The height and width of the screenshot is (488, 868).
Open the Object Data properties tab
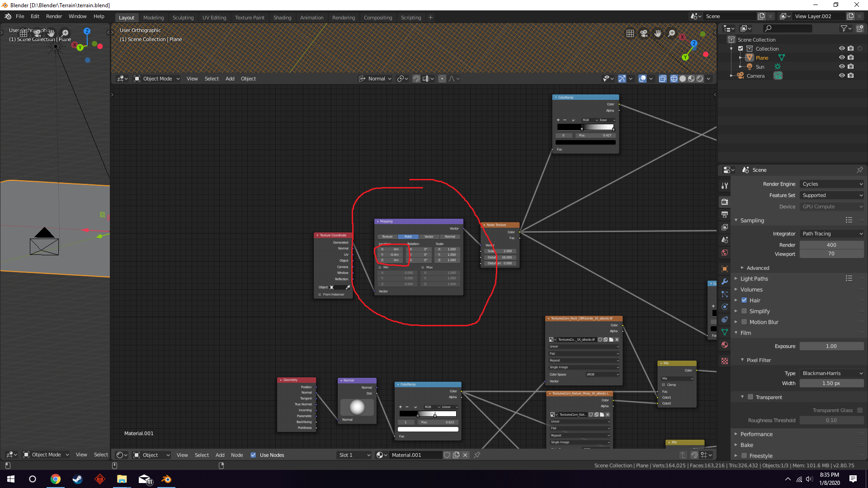(x=725, y=332)
